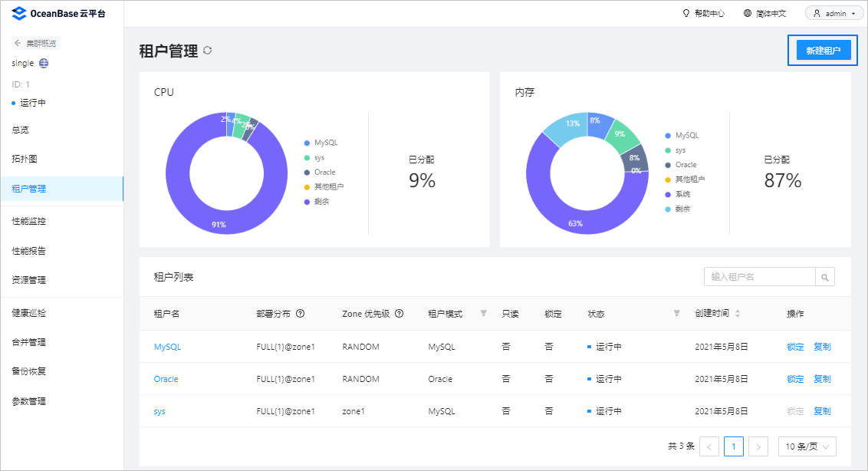Click the 新建租户 button
868x471 pixels.
824,51
